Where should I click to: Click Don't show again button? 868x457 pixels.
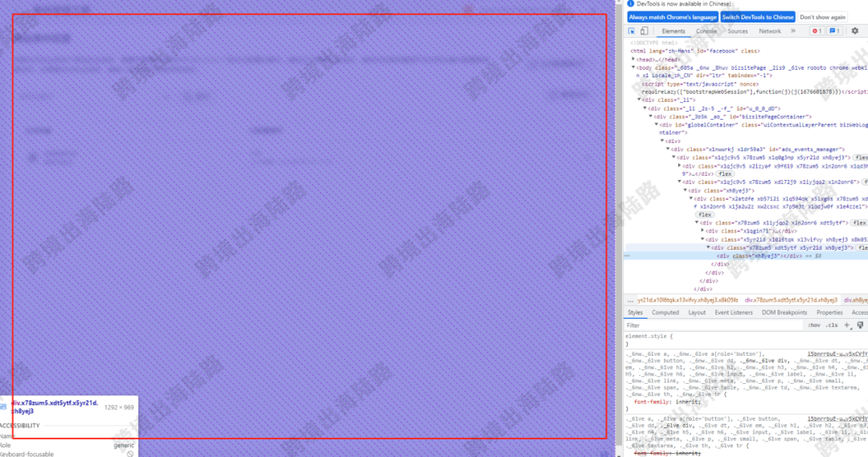click(x=822, y=17)
